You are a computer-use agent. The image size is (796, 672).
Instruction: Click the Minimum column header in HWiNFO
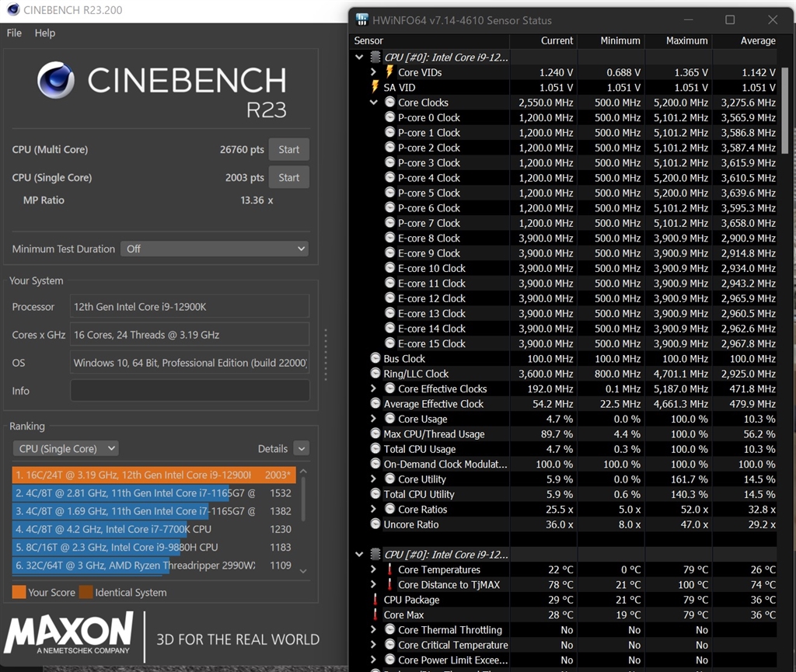click(x=611, y=40)
